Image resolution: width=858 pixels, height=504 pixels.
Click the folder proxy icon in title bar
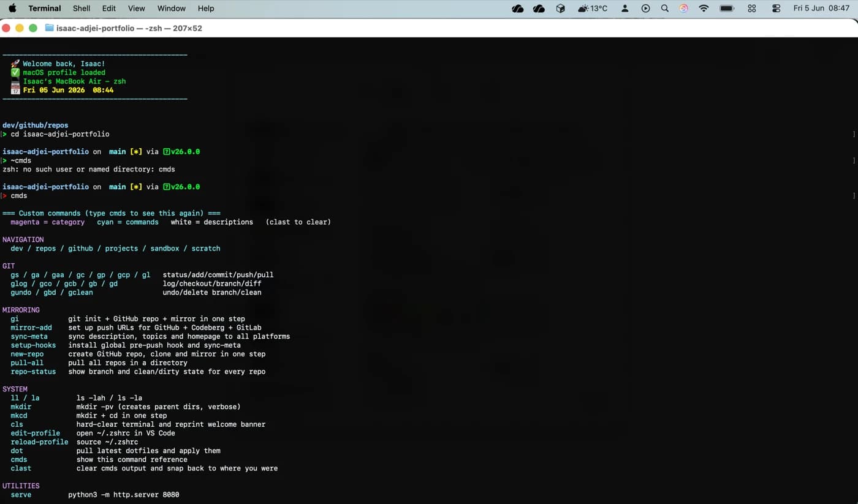click(x=49, y=28)
